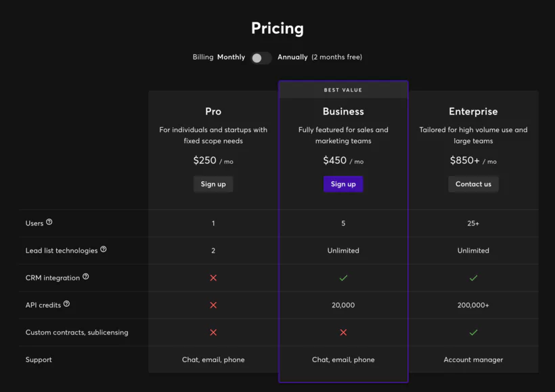The image size is (555, 392).
Task: Select the Annually billing label
Action: click(292, 57)
